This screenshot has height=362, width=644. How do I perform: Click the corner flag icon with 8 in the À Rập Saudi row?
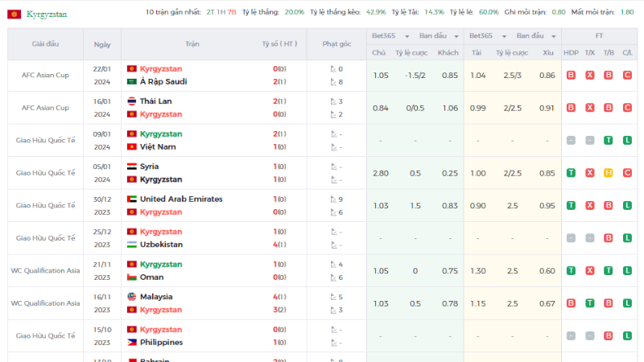pos(333,82)
